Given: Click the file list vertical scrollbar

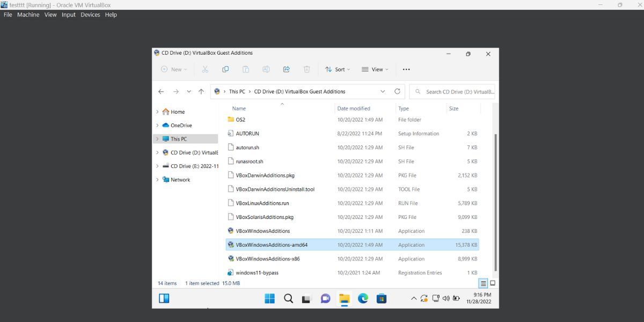Looking at the screenshot, I should pyautogui.click(x=495, y=203).
